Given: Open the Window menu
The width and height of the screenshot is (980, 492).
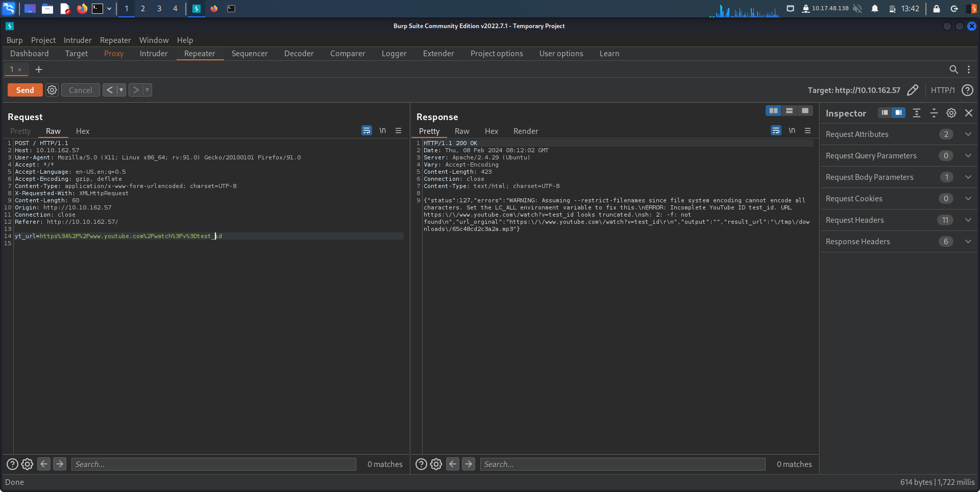Looking at the screenshot, I should [x=154, y=40].
